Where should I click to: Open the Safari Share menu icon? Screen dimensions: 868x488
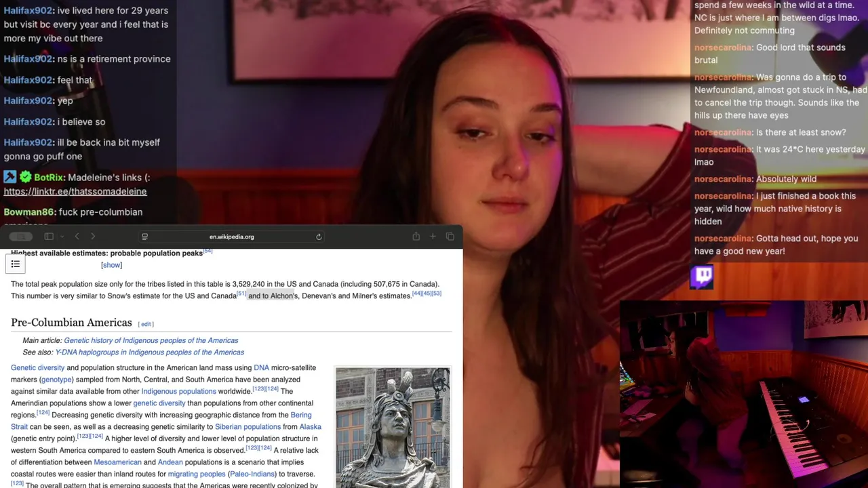[416, 236]
